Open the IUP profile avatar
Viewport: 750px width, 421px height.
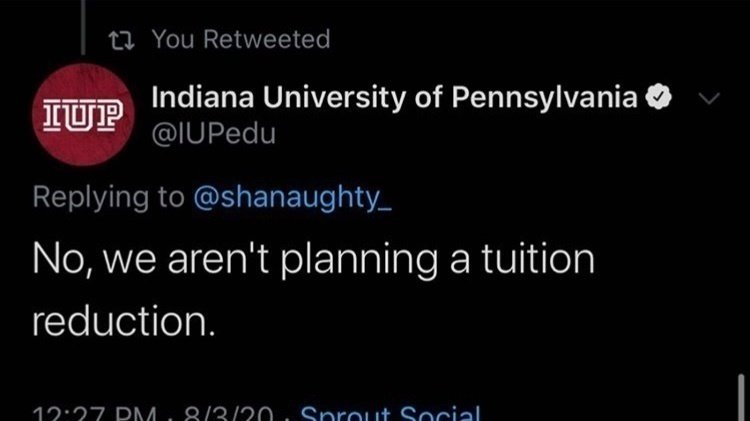coord(83,115)
